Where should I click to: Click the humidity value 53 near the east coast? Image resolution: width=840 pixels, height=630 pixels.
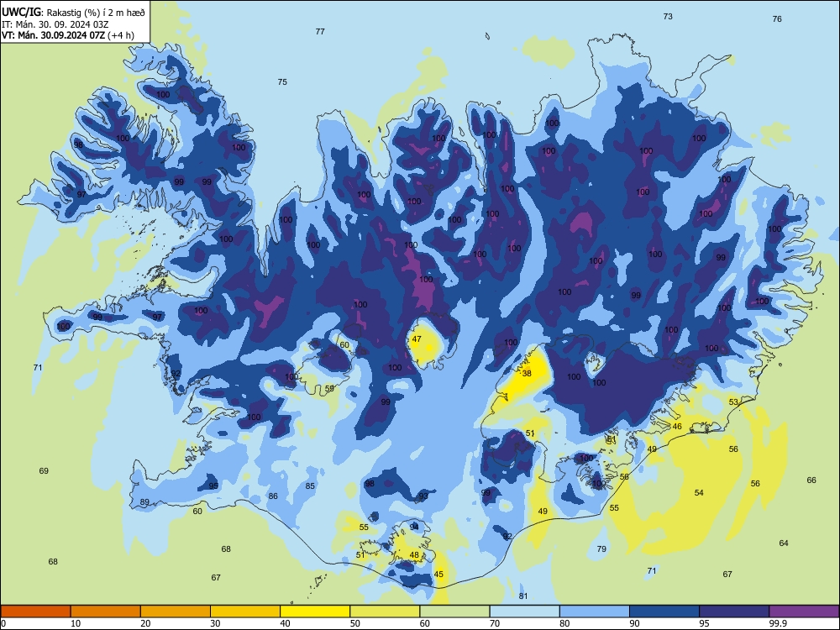coord(733,402)
